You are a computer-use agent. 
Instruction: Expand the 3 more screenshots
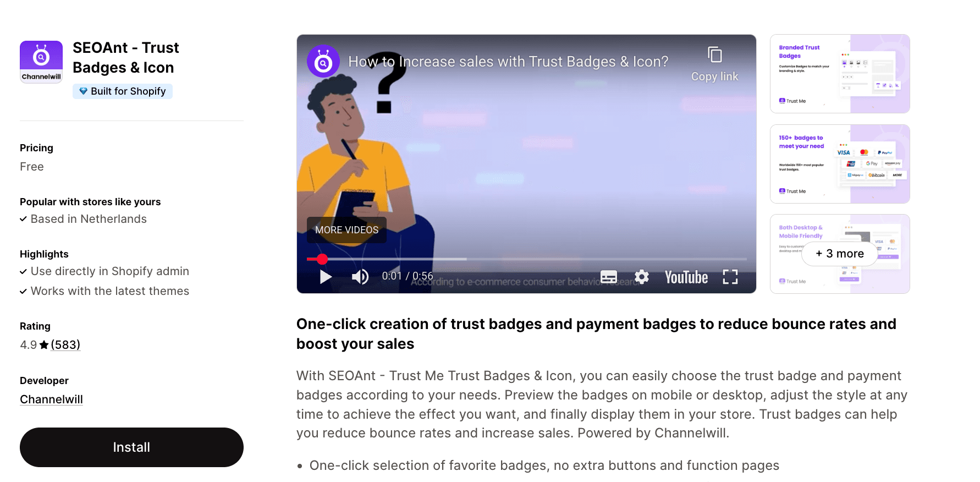pos(839,254)
